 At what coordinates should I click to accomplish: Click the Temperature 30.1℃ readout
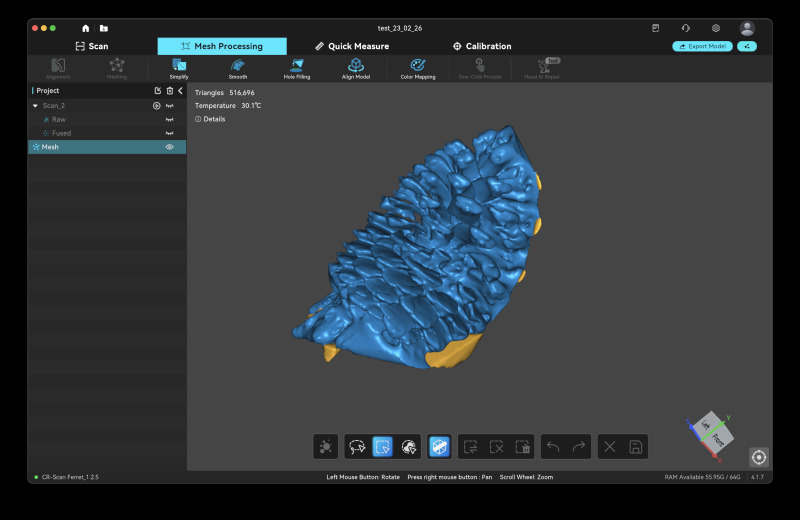click(x=228, y=106)
